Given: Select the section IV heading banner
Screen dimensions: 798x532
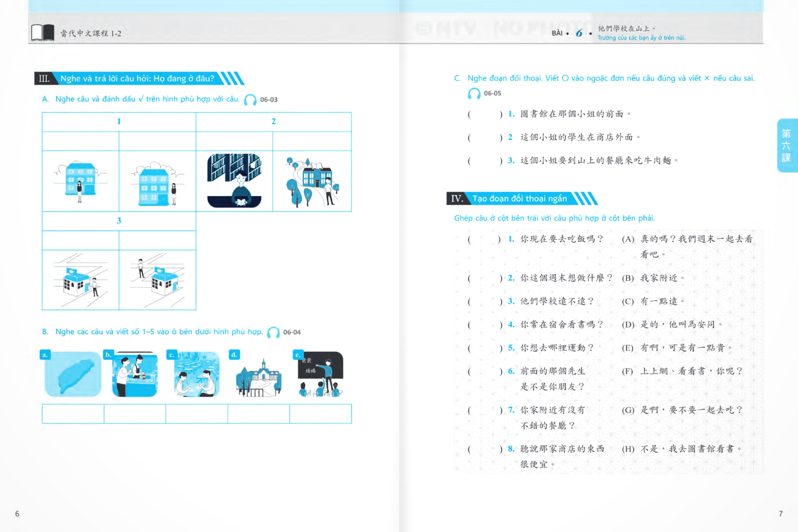Looking at the screenshot, I should (520, 198).
